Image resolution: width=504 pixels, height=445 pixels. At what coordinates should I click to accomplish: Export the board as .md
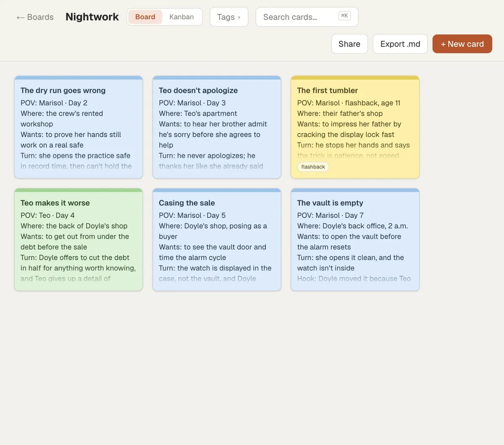pos(400,44)
